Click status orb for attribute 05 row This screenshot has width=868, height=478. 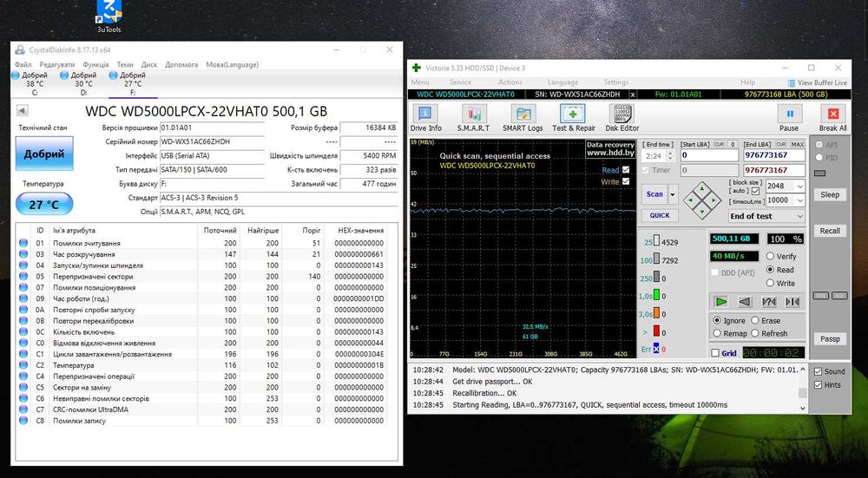pyautogui.click(x=23, y=276)
